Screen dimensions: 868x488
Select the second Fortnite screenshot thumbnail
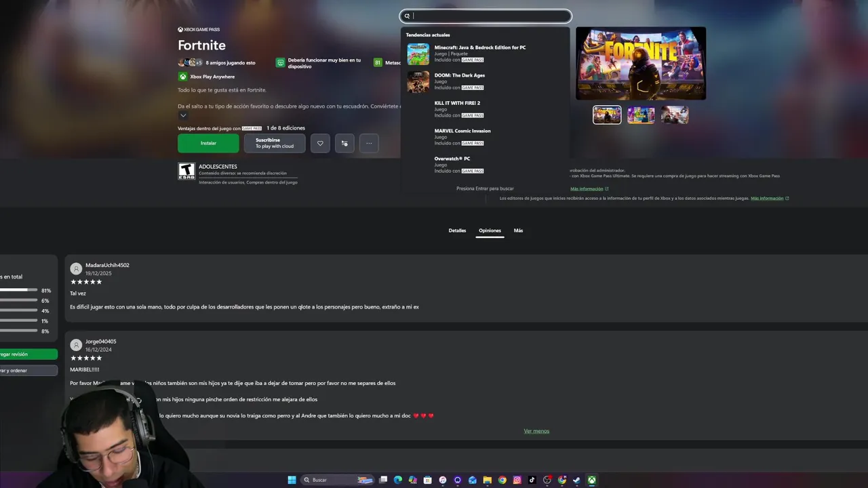point(641,115)
